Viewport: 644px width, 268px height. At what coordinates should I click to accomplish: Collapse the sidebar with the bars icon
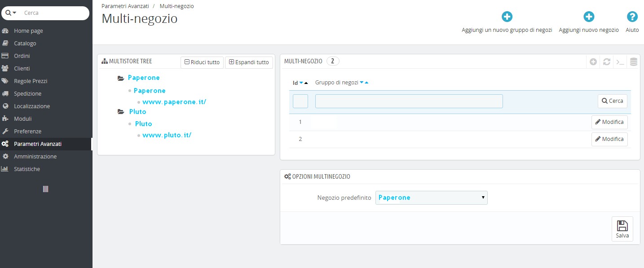[45, 189]
